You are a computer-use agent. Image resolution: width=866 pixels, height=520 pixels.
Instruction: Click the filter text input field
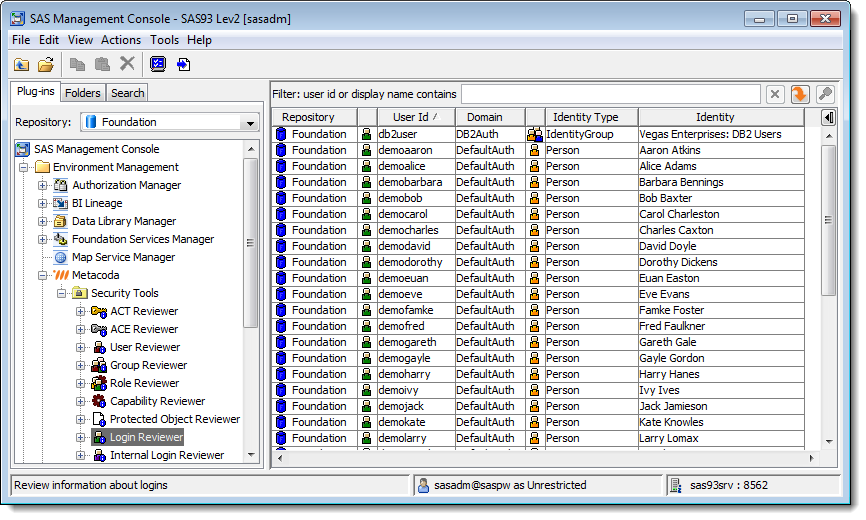(611, 94)
